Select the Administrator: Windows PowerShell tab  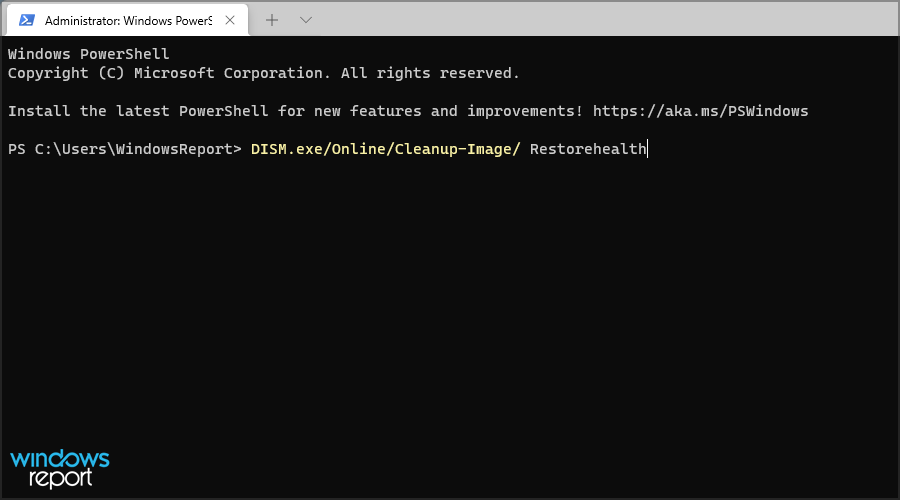pos(128,20)
